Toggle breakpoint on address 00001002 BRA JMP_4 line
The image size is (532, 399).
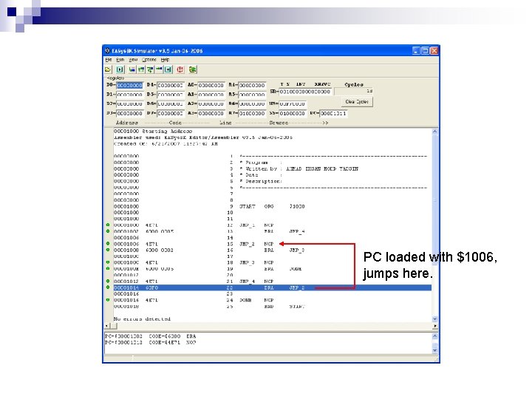click(x=108, y=231)
